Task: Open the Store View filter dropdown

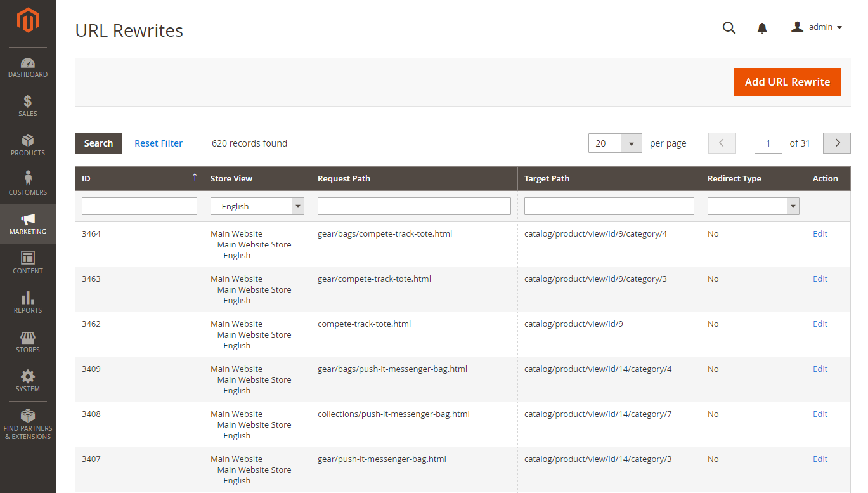Action: (x=257, y=206)
